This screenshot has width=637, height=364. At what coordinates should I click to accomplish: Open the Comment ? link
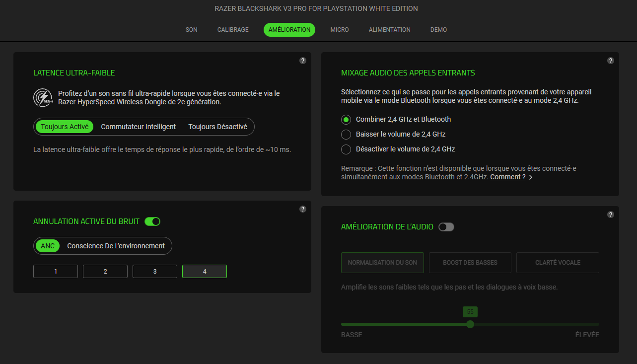tap(508, 177)
